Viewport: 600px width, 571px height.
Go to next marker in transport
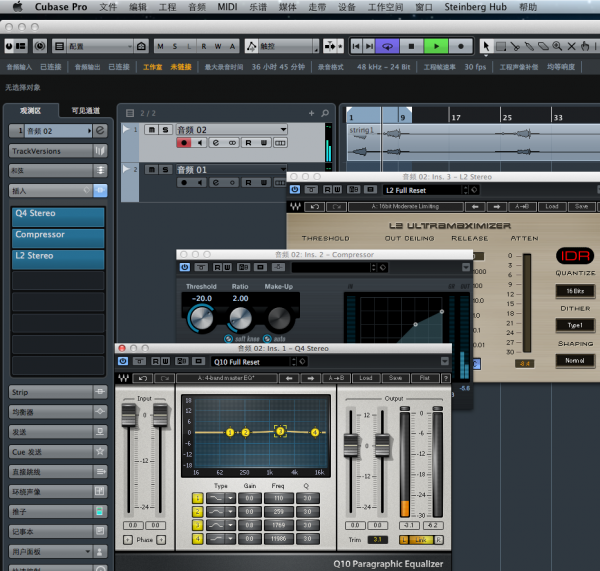click(x=369, y=46)
